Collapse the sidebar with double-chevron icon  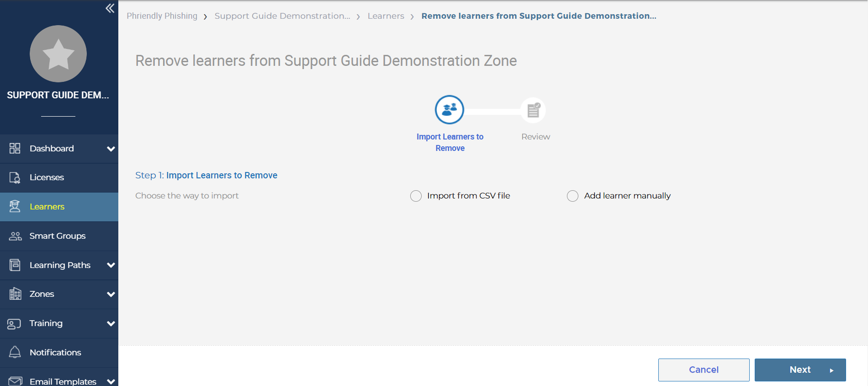point(110,8)
